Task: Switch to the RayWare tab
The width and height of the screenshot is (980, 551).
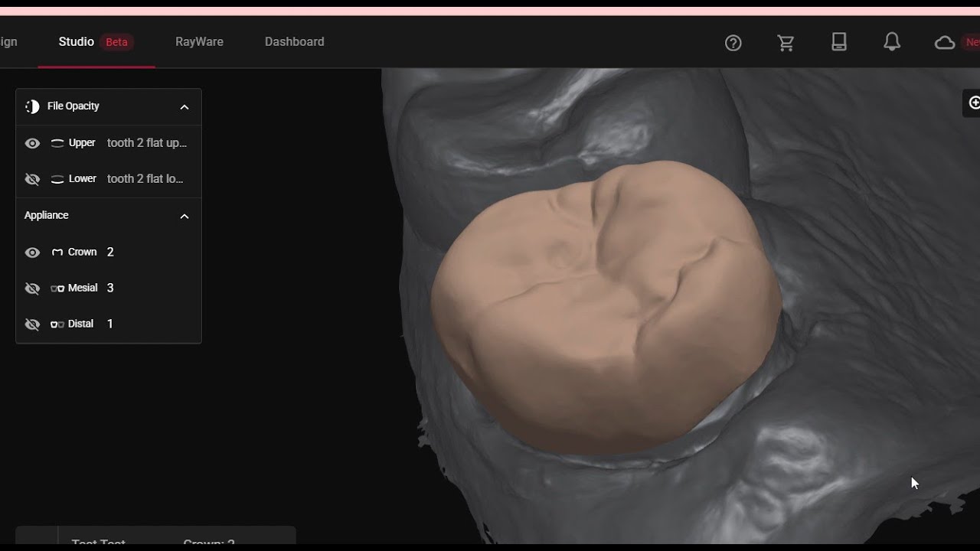Action: (x=199, y=41)
